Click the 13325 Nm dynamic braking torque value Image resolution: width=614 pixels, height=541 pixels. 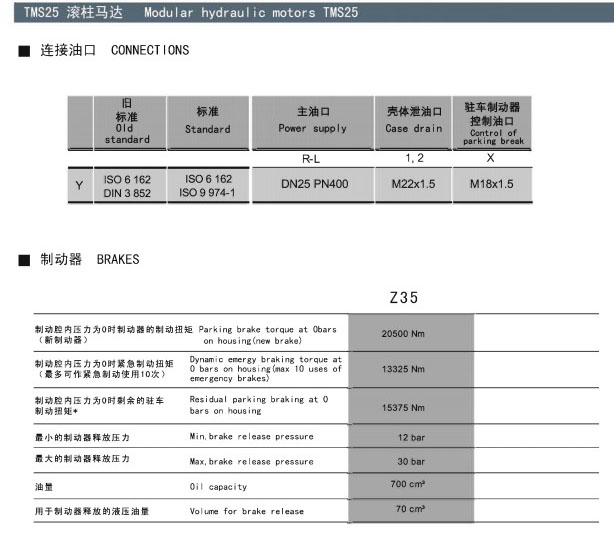point(403,369)
